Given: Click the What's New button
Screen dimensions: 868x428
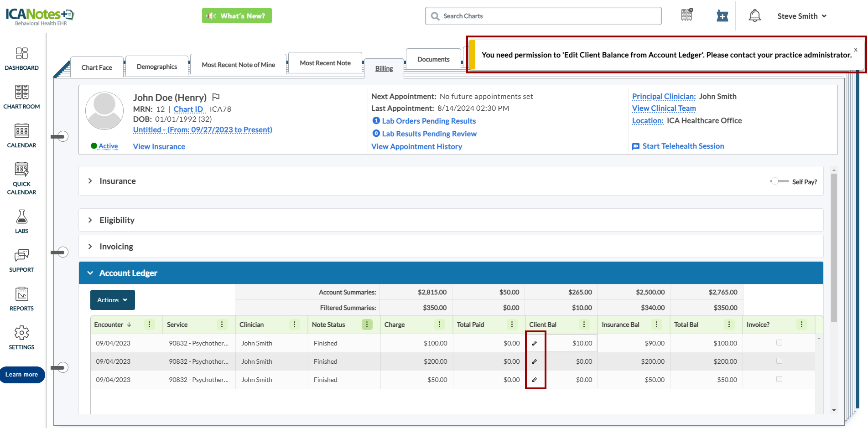Looking at the screenshot, I should point(237,16).
